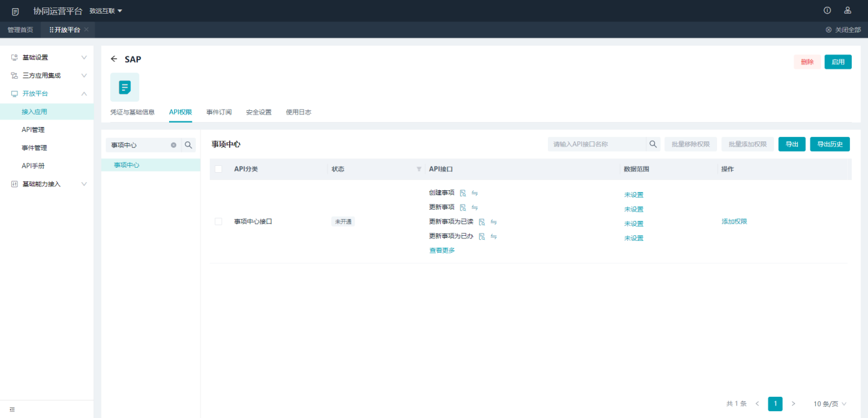Open the document icon next to 更新事项为已办
The width and height of the screenshot is (868, 418).
pyautogui.click(x=482, y=237)
